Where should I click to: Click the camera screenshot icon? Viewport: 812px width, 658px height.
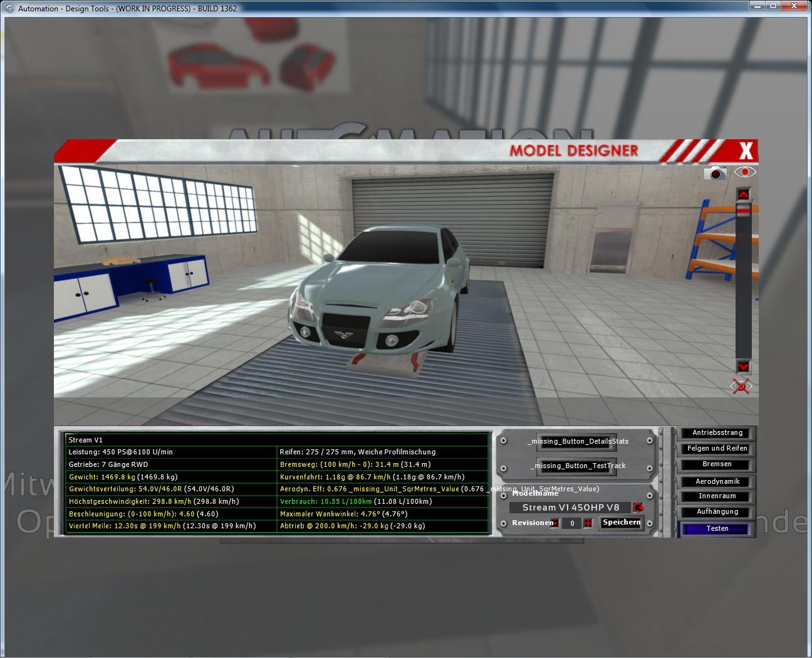(715, 172)
